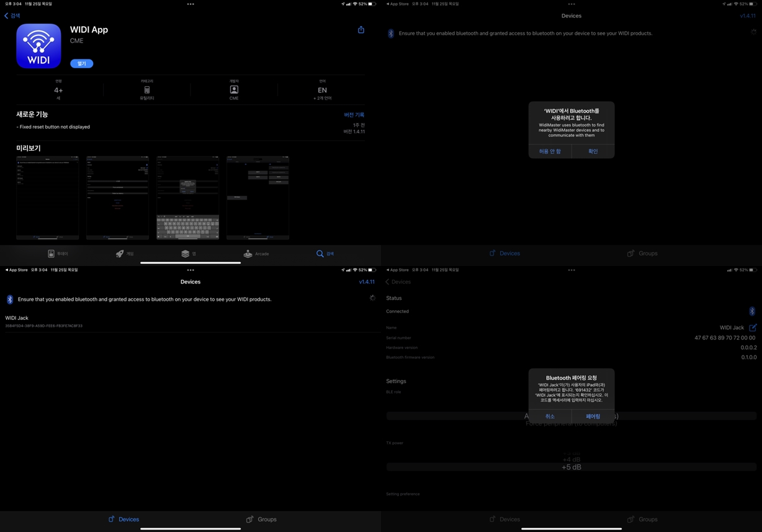Screen dimensions: 762x532
Task: Tap 'Fixed reset button not displayed' release note
Action: click(x=53, y=126)
